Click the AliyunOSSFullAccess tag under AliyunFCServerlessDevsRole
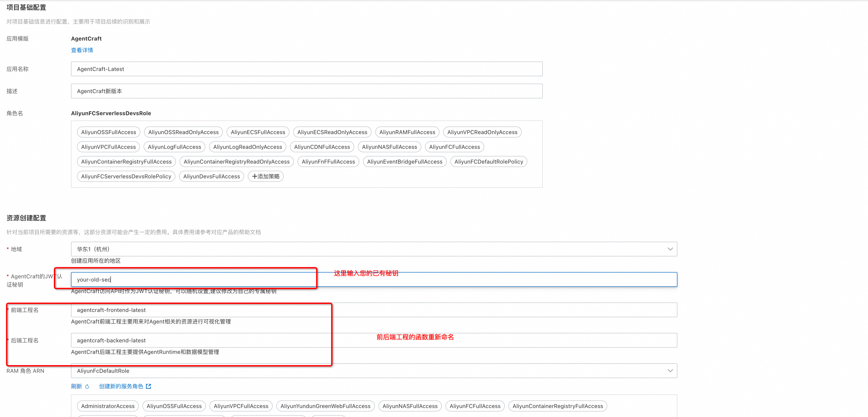 tap(109, 132)
